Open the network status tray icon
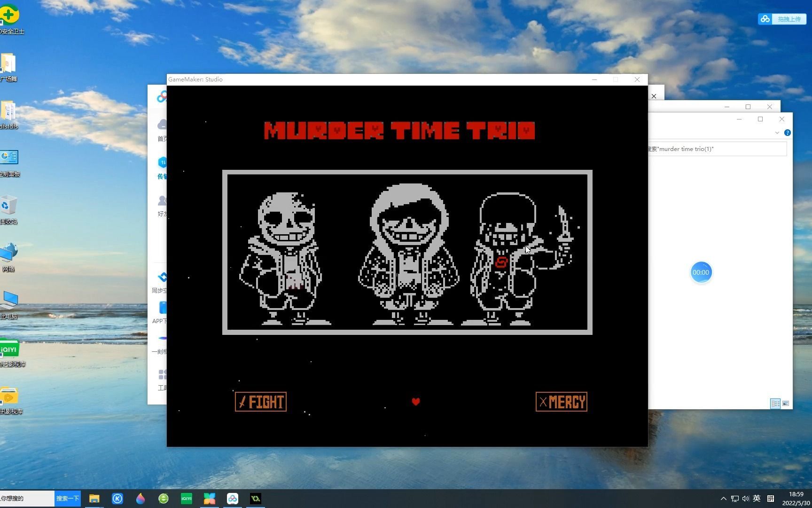 click(x=734, y=499)
